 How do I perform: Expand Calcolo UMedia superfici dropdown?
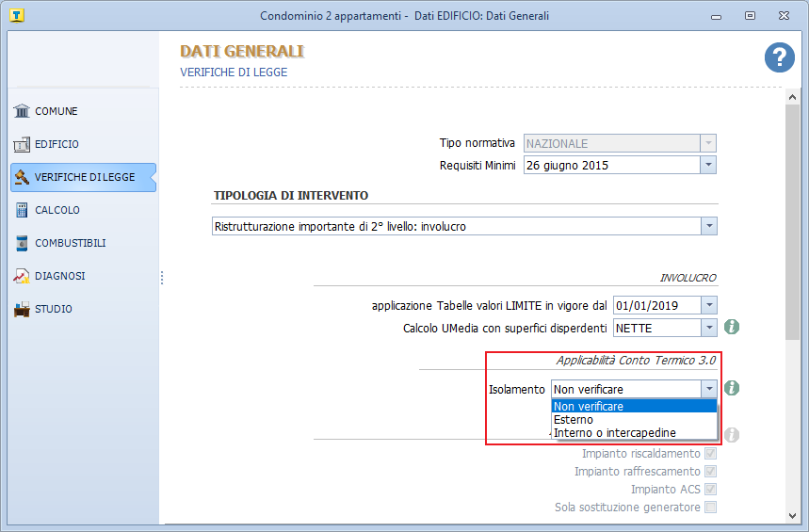click(x=708, y=328)
